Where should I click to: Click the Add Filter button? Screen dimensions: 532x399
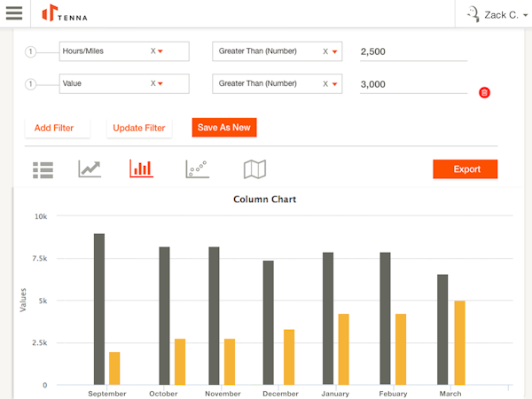click(54, 128)
